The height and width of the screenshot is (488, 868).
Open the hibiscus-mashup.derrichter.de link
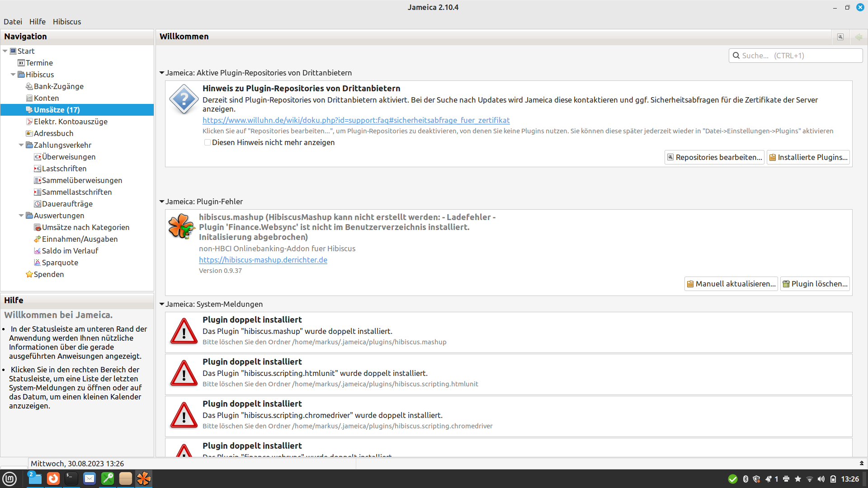click(263, 260)
